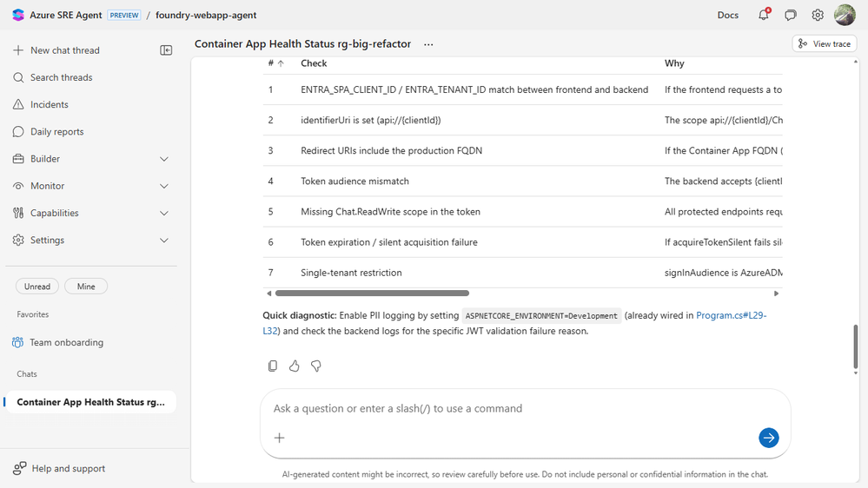The height and width of the screenshot is (488, 868).
Task: Open the Docs link
Action: pyautogui.click(x=728, y=15)
